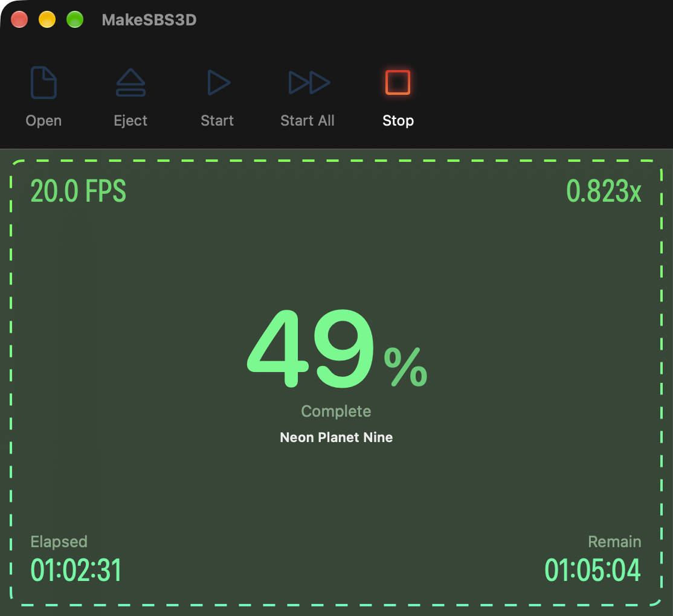Click the Complete label under the percentage
The width and height of the screenshot is (673, 616).
coord(336,411)
